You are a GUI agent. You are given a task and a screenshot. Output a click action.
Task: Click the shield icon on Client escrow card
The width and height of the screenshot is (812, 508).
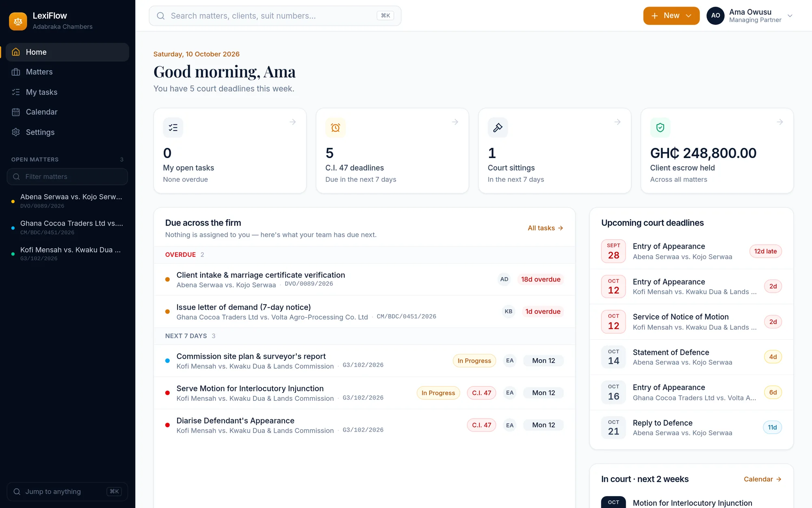click(x=660, y=128)
